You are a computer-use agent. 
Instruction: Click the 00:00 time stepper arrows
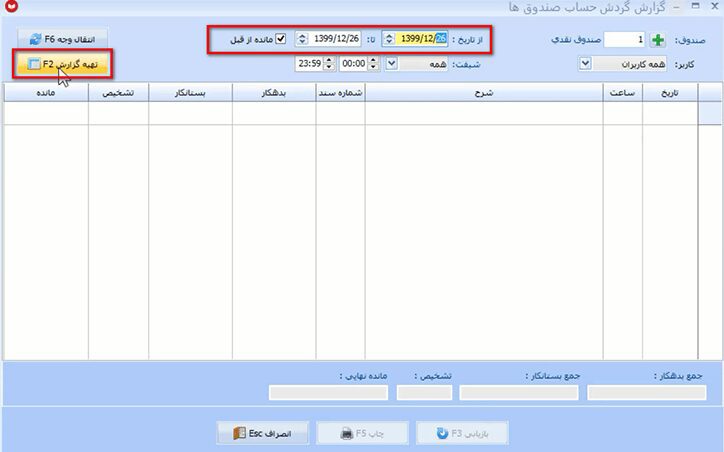tap(374, 63)
